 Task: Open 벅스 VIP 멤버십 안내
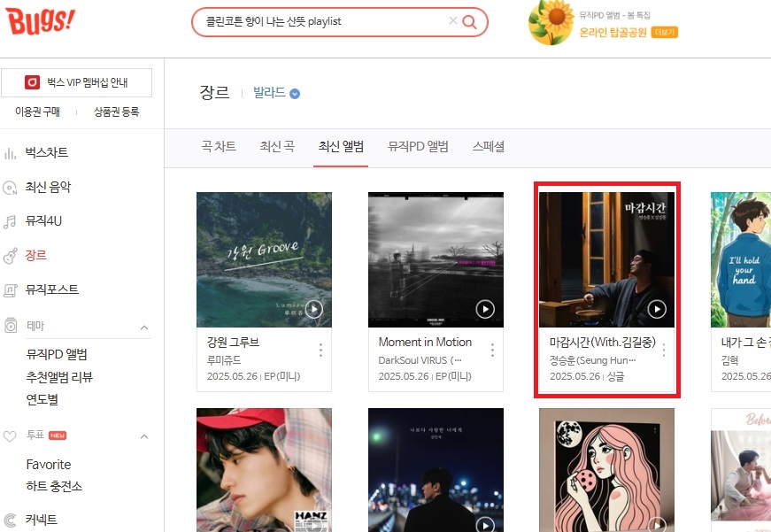point(77,82)
